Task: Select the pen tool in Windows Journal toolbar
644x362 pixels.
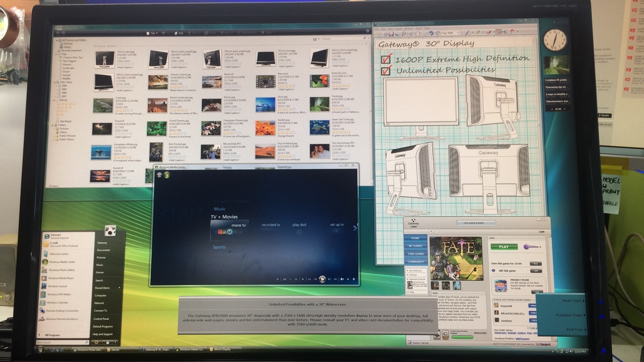Action: click(x=467, y=33)
